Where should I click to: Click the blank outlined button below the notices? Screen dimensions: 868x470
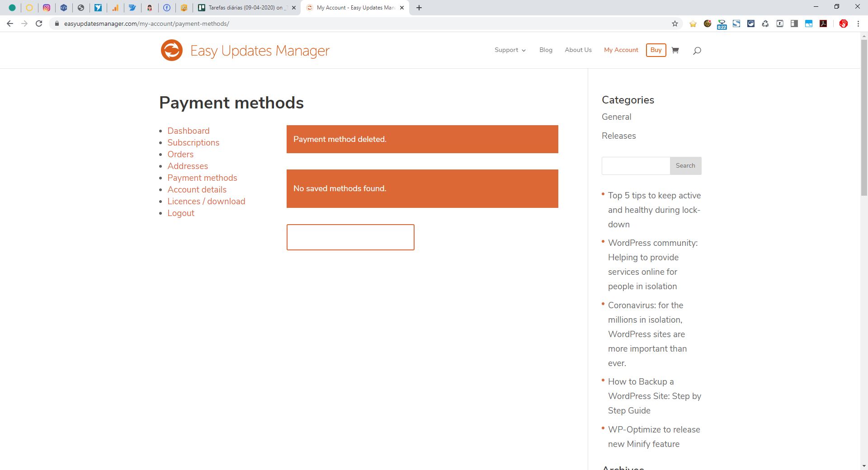click(x=350, y=237)
